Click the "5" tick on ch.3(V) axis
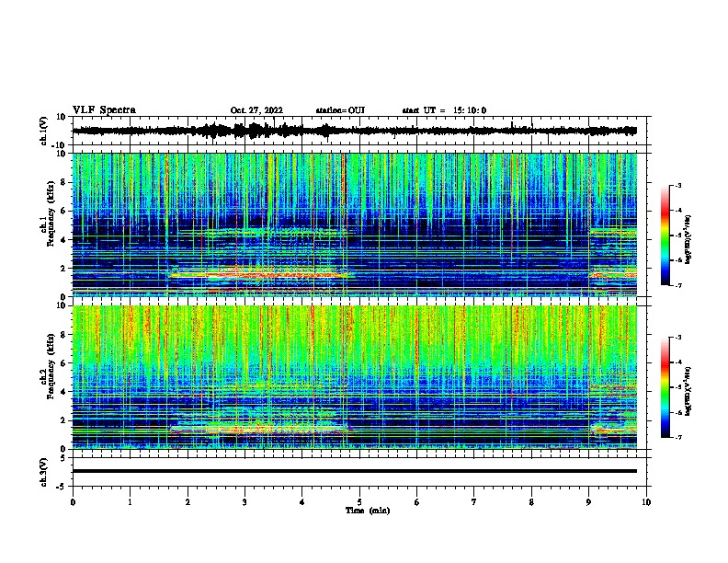 click(63, 458)
